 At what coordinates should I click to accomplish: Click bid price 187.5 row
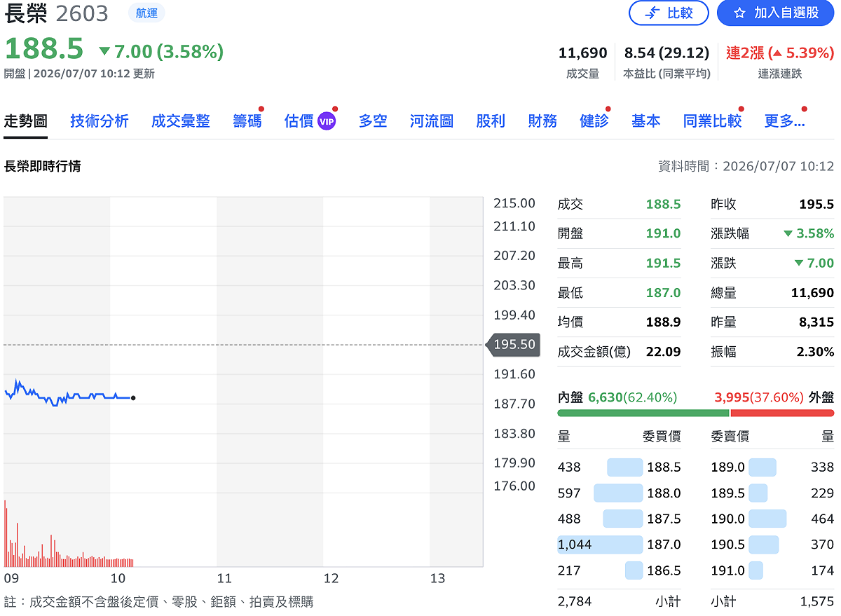(x=663, y=519)
